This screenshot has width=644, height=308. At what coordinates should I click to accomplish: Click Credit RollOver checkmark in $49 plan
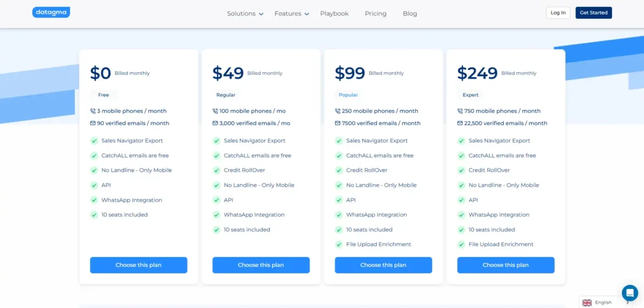tap(216, 170)
